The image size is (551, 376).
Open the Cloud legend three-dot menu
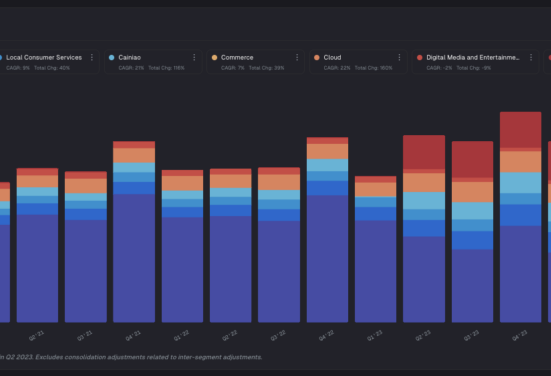point(399,57)
